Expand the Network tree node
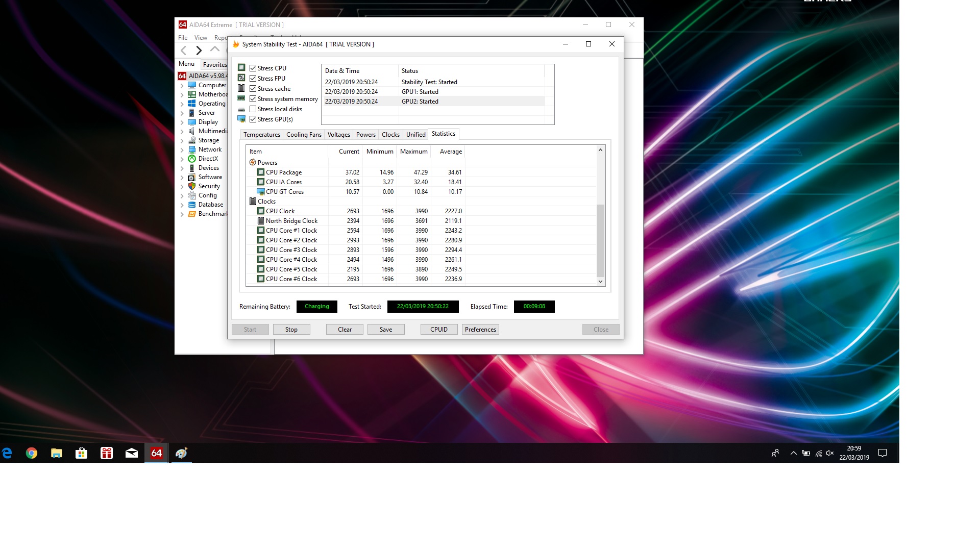The height and width of the screenshot is (551, 980). click(x=182, y=150)
